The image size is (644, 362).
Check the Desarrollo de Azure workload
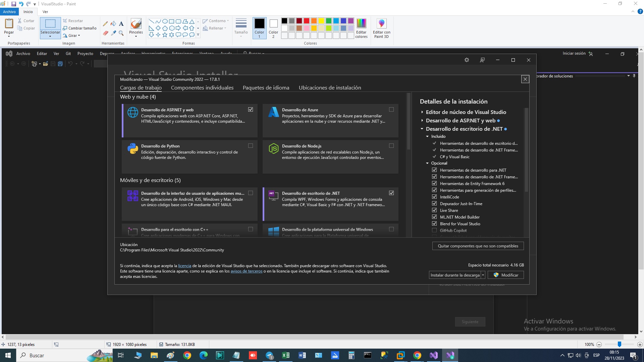[391, 110]
